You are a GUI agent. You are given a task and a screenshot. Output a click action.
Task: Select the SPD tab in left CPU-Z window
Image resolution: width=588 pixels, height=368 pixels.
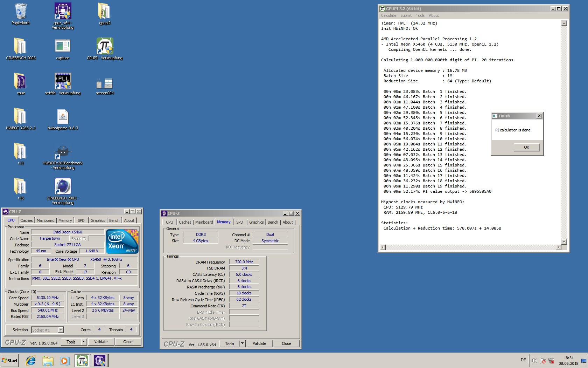(81, 220)
